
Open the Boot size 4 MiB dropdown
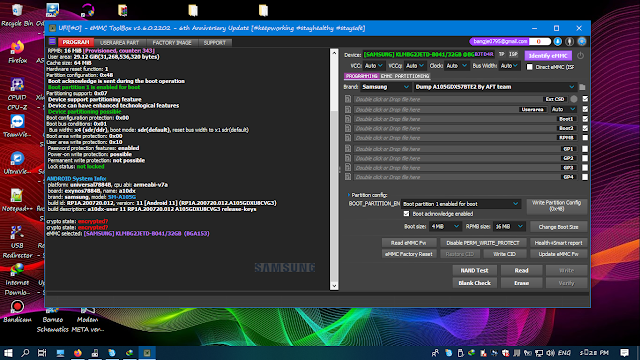click(x=445, y=226)
